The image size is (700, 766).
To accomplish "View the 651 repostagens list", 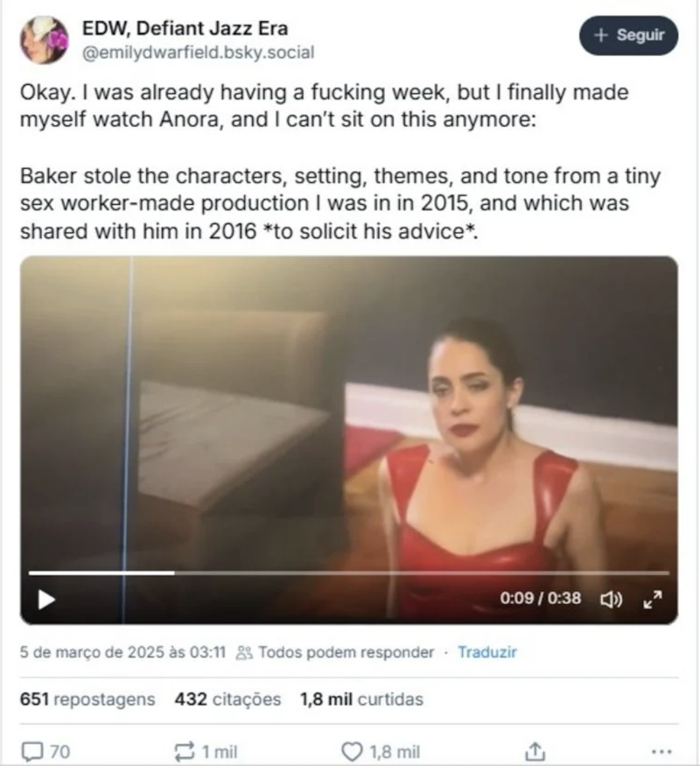I will (x=87, y=699).
